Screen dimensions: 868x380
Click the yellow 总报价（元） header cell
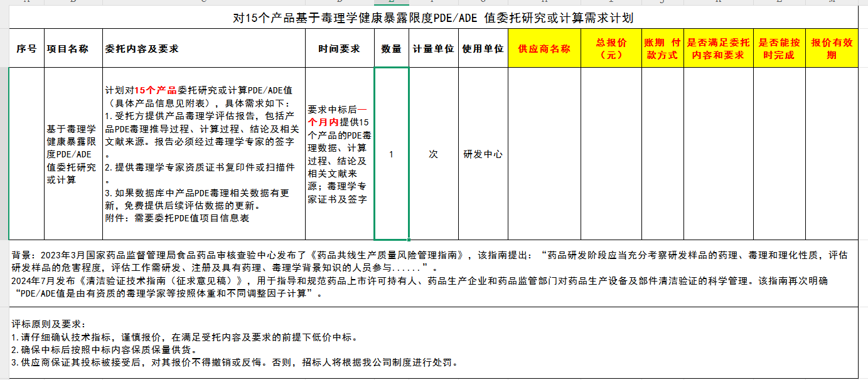(x=611, y=49)
